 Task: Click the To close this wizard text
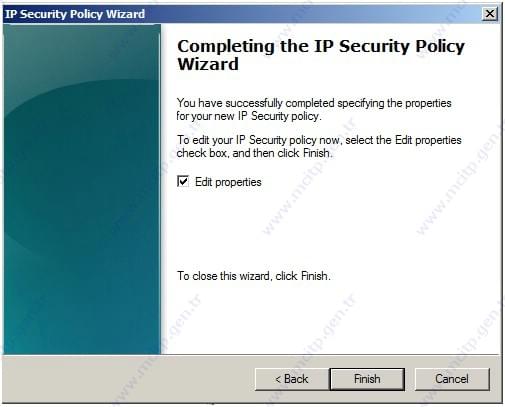coord(254,276)
